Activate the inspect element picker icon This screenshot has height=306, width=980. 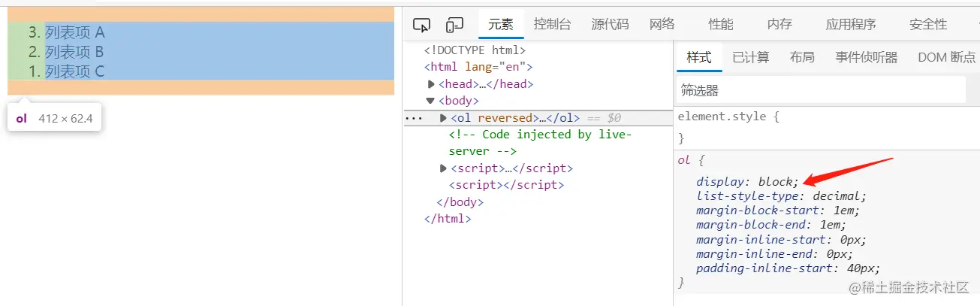421,25
